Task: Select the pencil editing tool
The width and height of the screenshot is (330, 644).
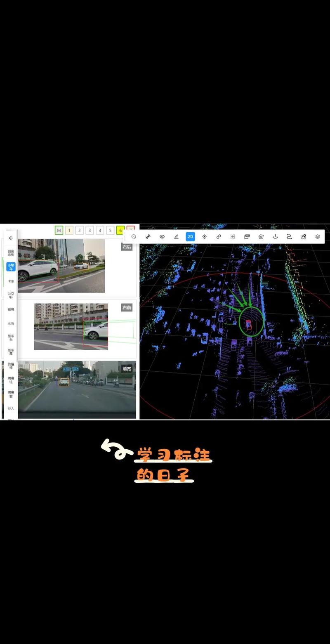Action: point(177,236)
